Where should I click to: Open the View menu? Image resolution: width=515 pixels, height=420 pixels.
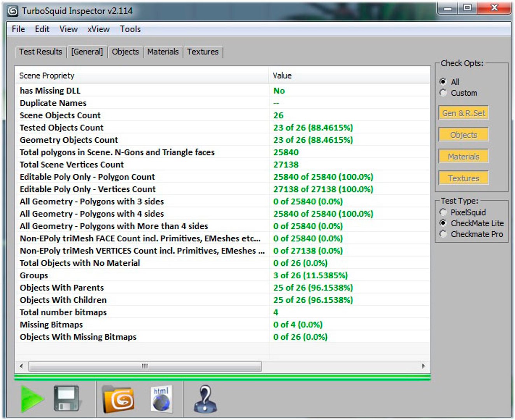click(68, 29)
